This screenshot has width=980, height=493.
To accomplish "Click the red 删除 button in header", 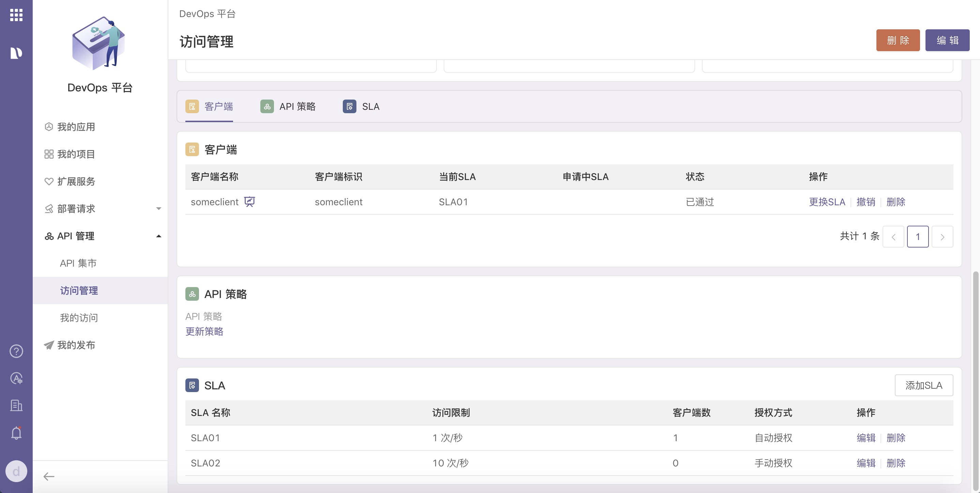I will click(898, 40).
